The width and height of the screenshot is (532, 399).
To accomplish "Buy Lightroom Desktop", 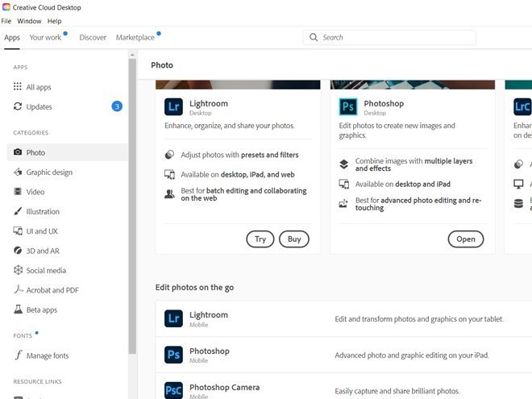I will (x=294, y=239).
